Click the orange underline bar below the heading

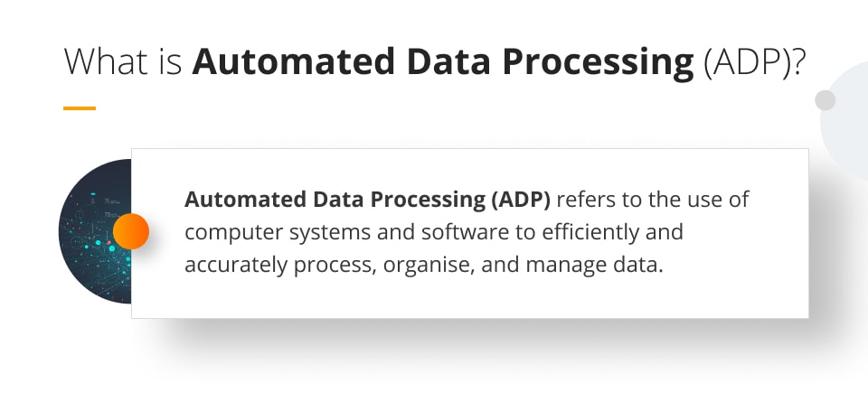(x=80, y=108)
